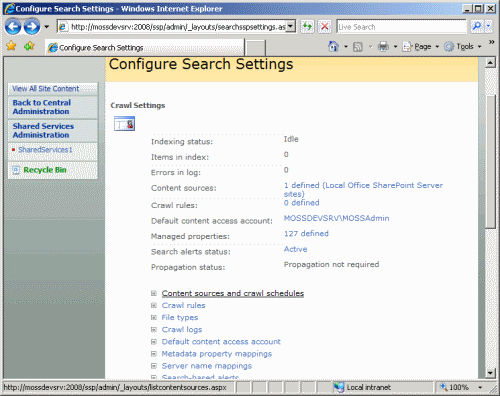Viewport: 500px width, 396px height.
Task: Go Back to Central Administration
Action: coord(42,107)
